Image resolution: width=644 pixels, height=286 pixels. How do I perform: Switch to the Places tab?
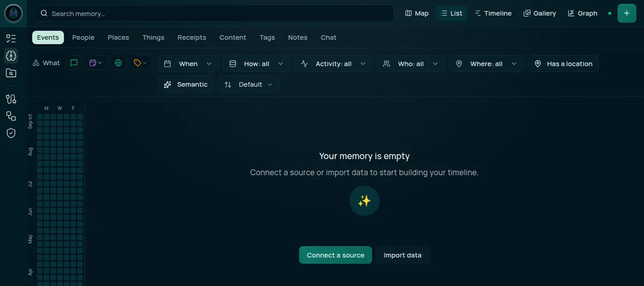click(x=118, y=38)
